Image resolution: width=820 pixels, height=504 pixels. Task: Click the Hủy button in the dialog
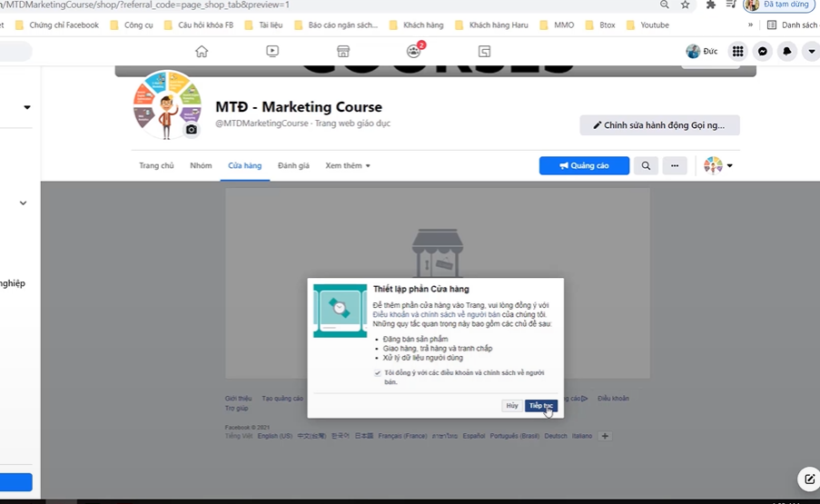tap(512, 406)
